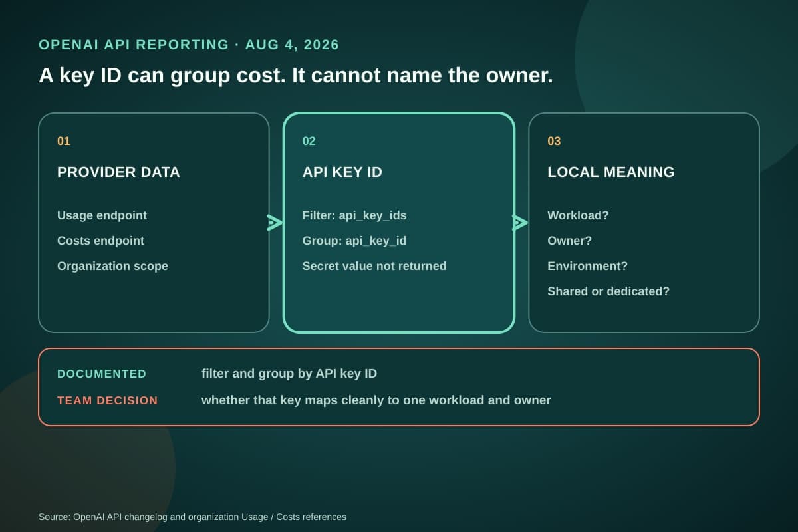Image resolution: width=798 pixels, height=532 pixels.
Task: Select the 'Organization scope' line
Action: 112,266
